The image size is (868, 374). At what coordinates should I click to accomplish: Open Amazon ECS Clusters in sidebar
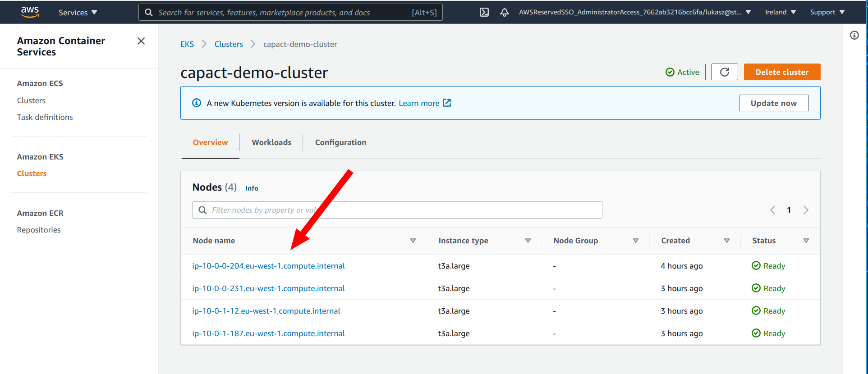(31, 100)
